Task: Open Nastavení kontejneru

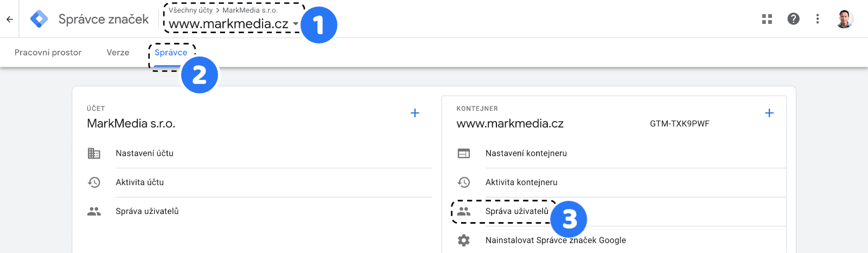Action: [526, 153]
